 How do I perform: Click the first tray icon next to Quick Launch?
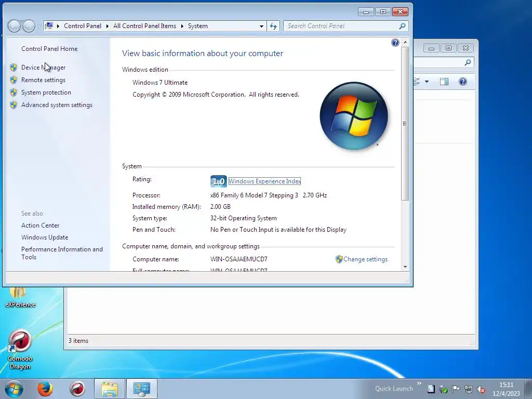(x=431, y=389)
